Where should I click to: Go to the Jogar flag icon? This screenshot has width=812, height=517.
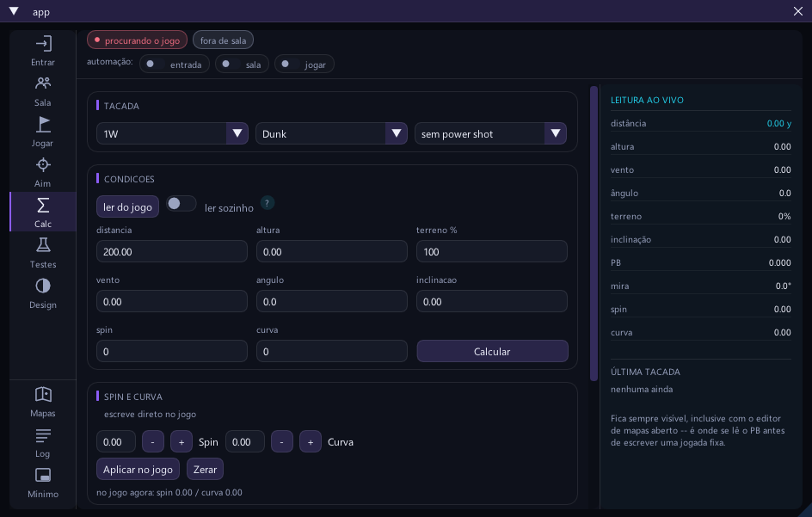tap(43, 125)
